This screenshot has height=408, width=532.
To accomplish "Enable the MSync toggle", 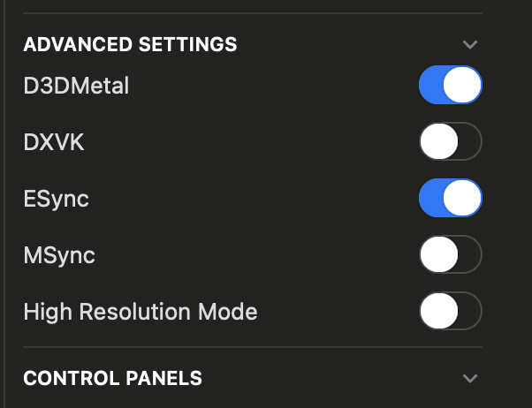I will tap(450, 255).
